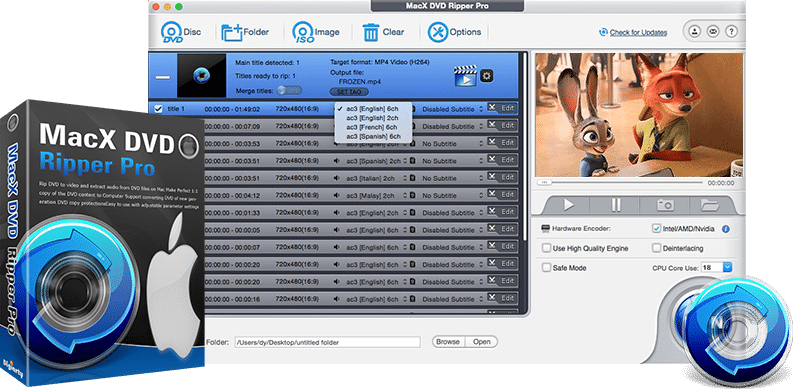This screenshot has width=793, height=389.
Task: Click the output folder path field
Action: (327, 342)
